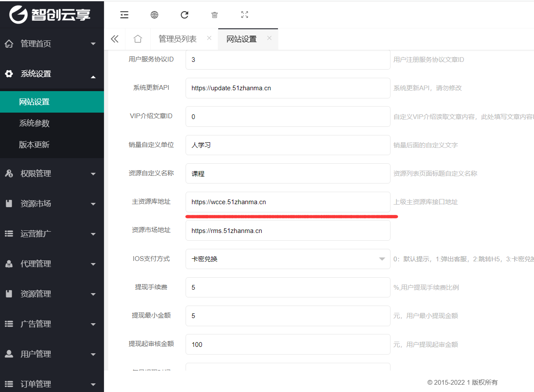This screenshot has width=534, height=392.
Task: Click the list icon beside 运营推广
Action: point(9,234)
